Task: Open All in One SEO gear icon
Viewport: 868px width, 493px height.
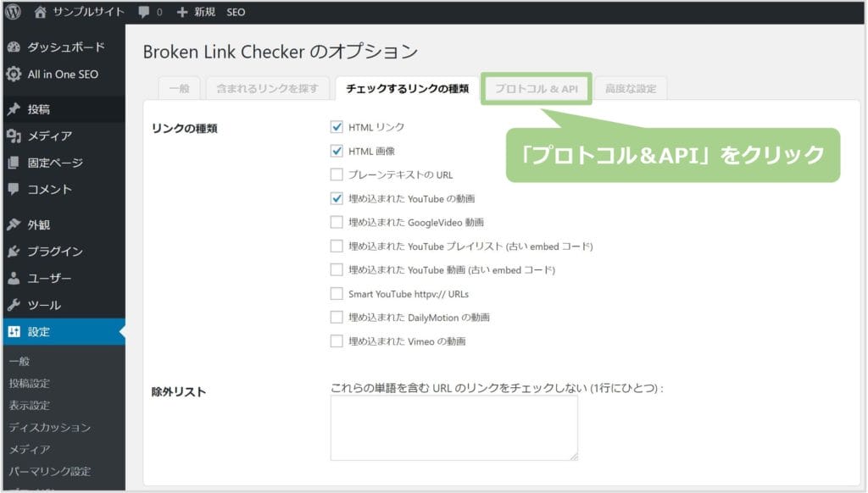Action: [14, 75]
